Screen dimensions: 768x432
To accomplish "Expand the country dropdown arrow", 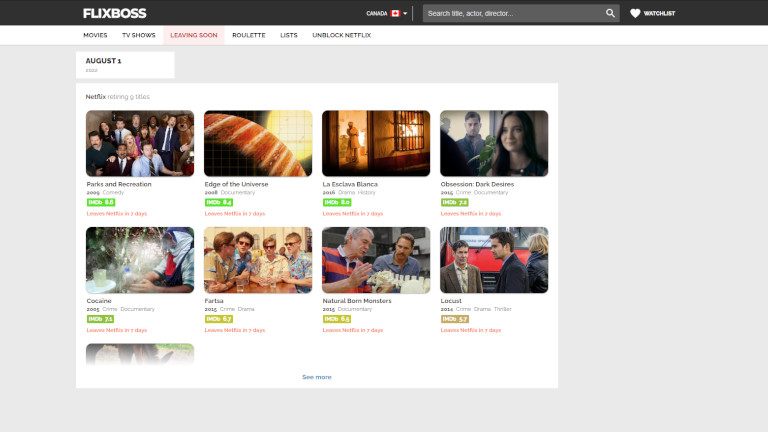I will click(x=405, y=14).
